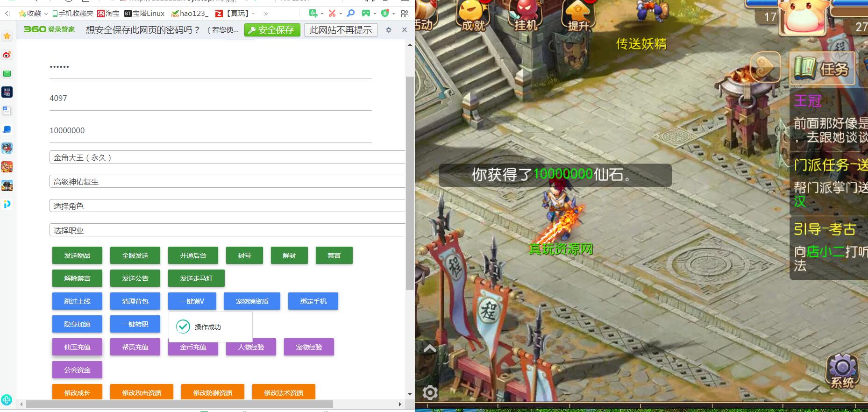
Task: Click the 仙玉充值 purple button
Action: point(77,347)
